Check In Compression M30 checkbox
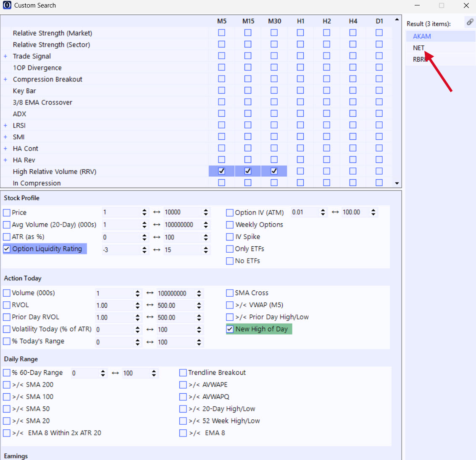The width and height of the screenshot is (476, 460). 274,183
